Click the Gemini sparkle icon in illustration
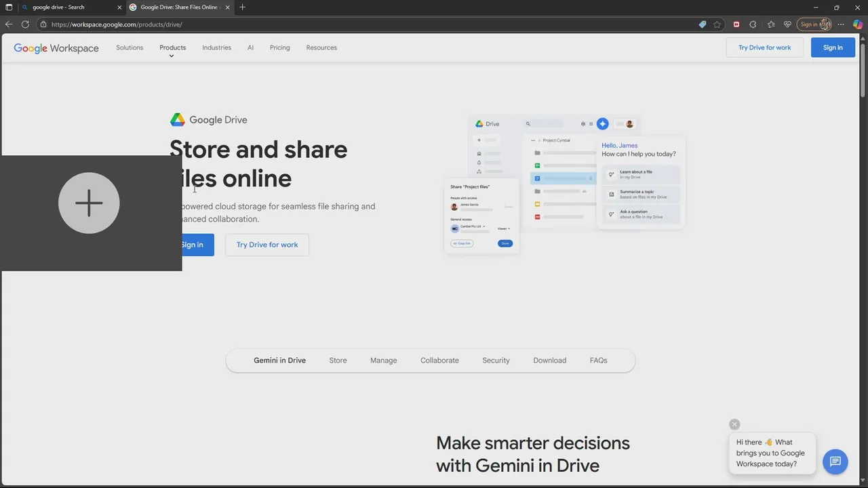Screen dimensions: 868x488 [x=602, y=124]
